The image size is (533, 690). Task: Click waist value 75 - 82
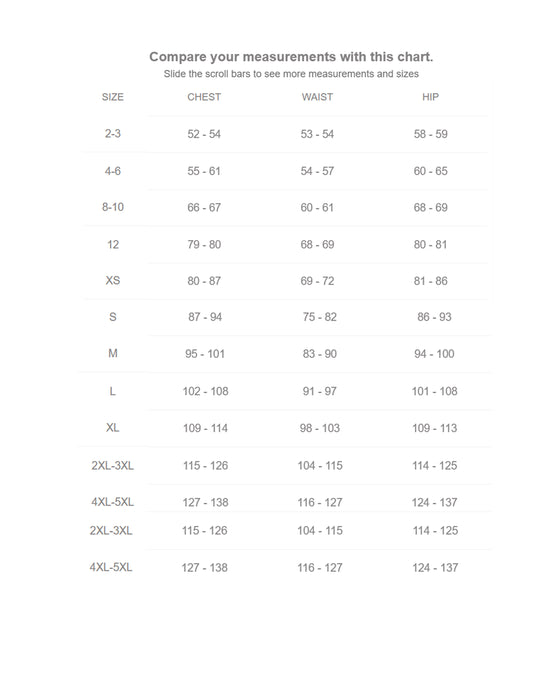(x=320, y=317)
